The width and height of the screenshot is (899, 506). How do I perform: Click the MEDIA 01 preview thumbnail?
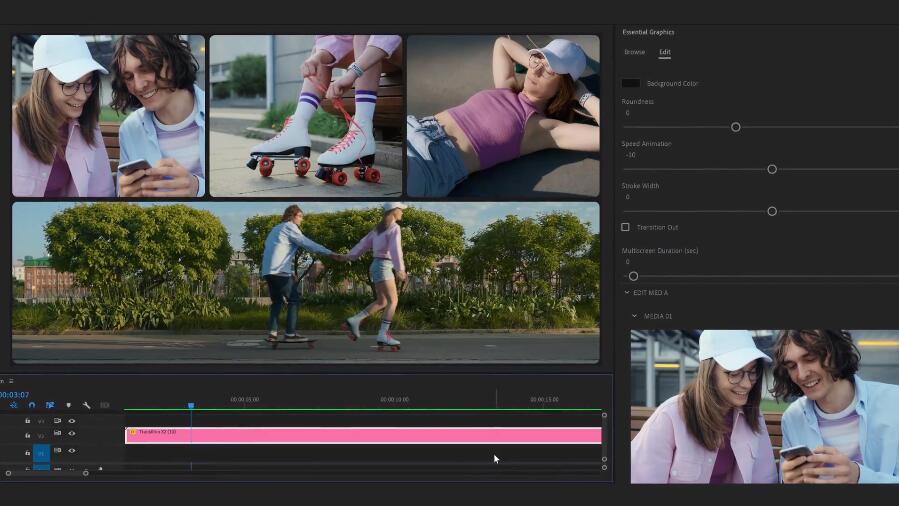point(764,406)
